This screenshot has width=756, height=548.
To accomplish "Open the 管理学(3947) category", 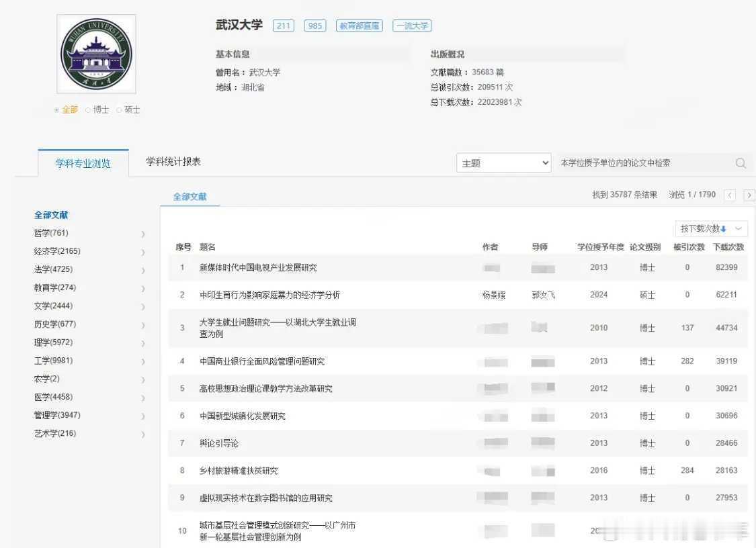I will click(57, 416).
